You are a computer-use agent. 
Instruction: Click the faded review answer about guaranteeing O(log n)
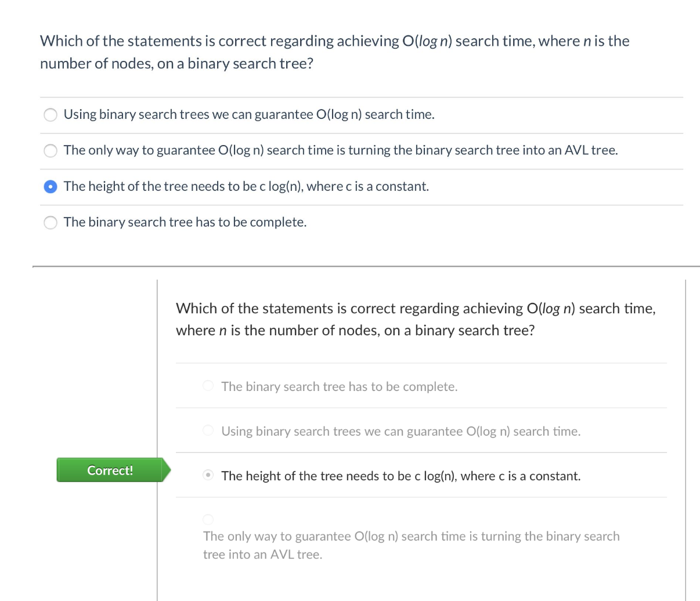coord(401,430)
